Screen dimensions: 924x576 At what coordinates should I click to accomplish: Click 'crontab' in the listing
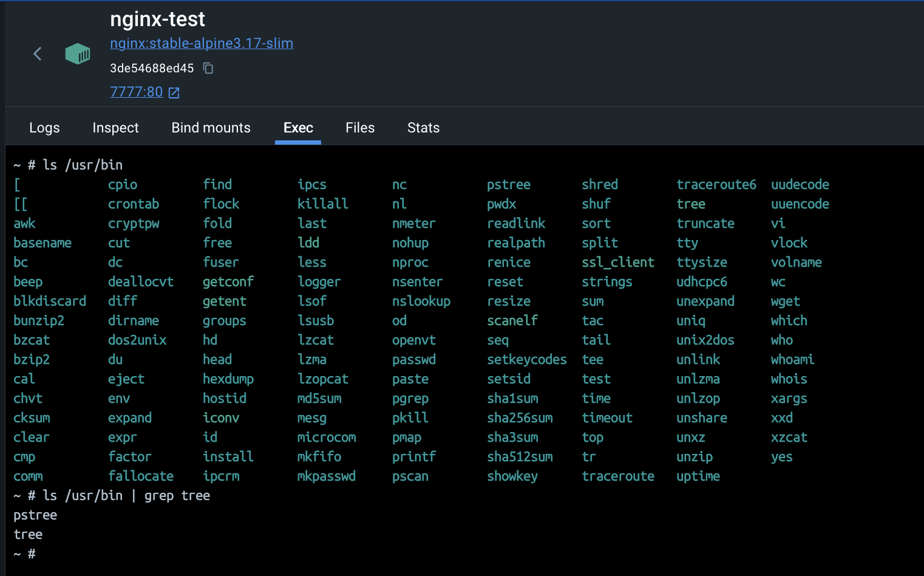point(134,204)
